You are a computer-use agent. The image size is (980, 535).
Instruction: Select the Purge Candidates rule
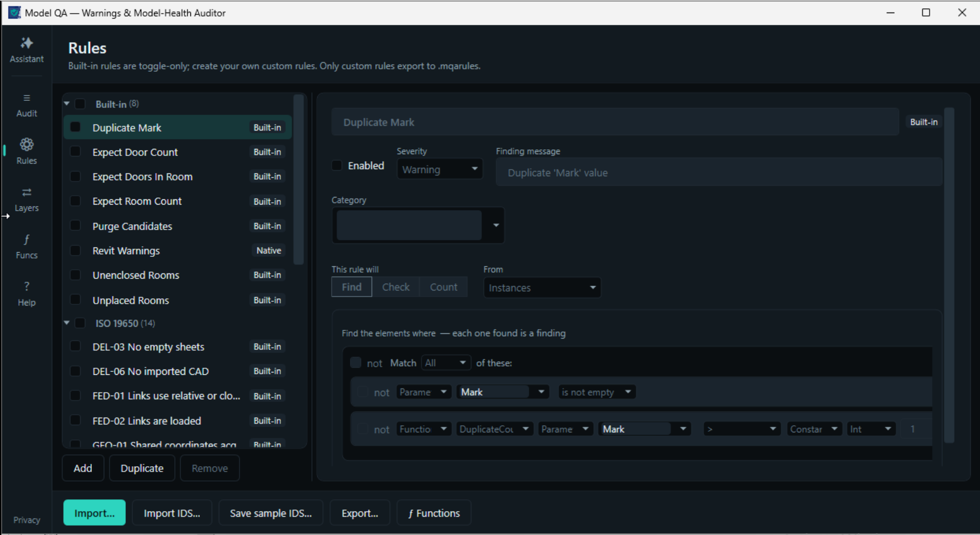pyautogui.click(x=177, y=226)
